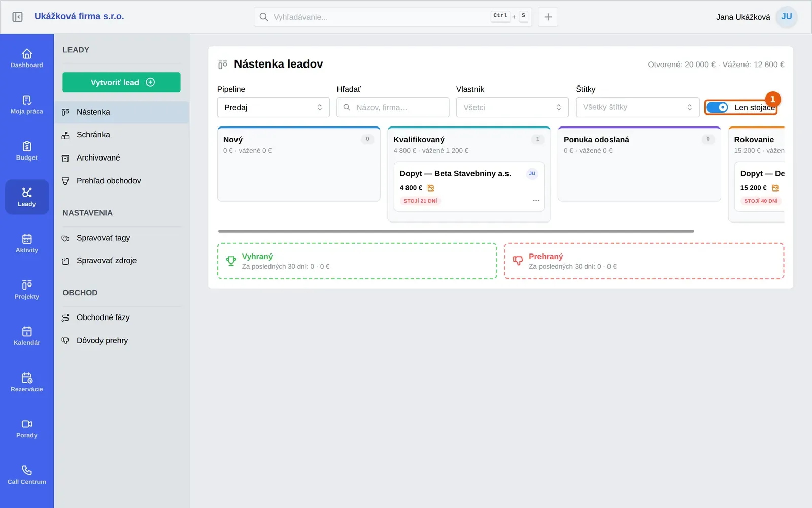The height and width of the screenshot is (508, 812).
Task: Click the Kvalifikovaný column header
Action: coord(419,140)
